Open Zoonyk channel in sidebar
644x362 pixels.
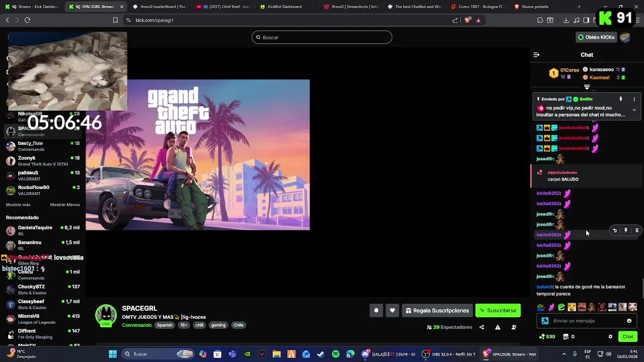pos(43,161)
